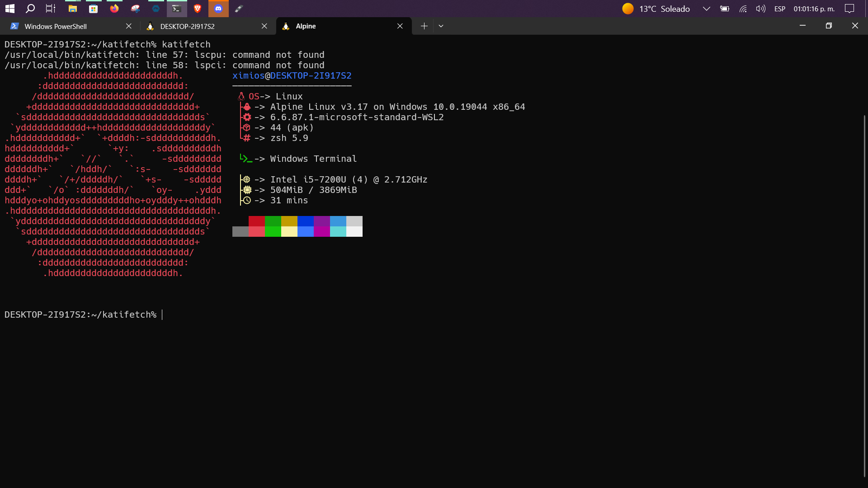868x488 pixels.
Task: Open Microsoft Store from the taskbar
Action: coord(93,9)
